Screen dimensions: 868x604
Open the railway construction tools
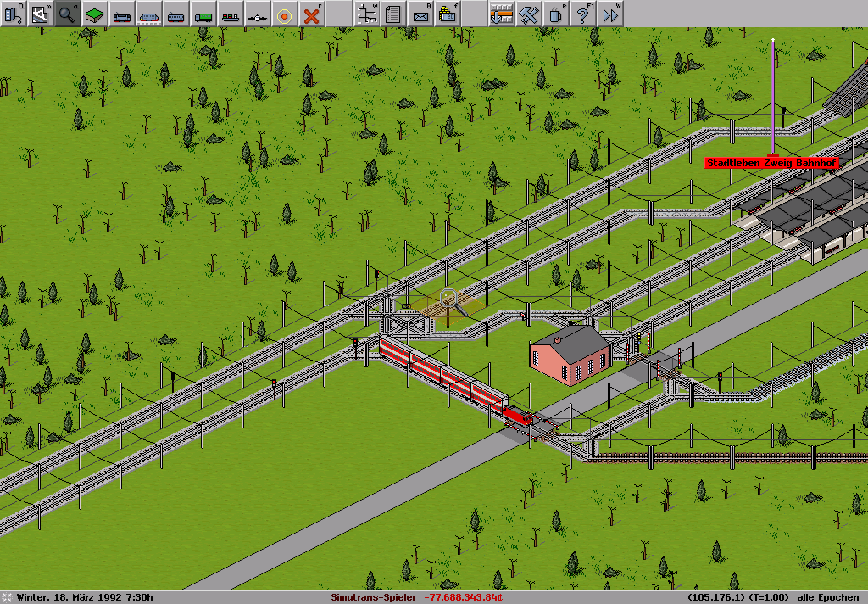(121, 14)
